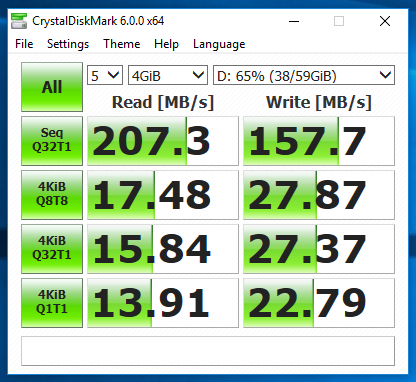
Task: Start the 4KiB Q8T8 benchmark
Action: pyautogui.click(x=52, y=195)
